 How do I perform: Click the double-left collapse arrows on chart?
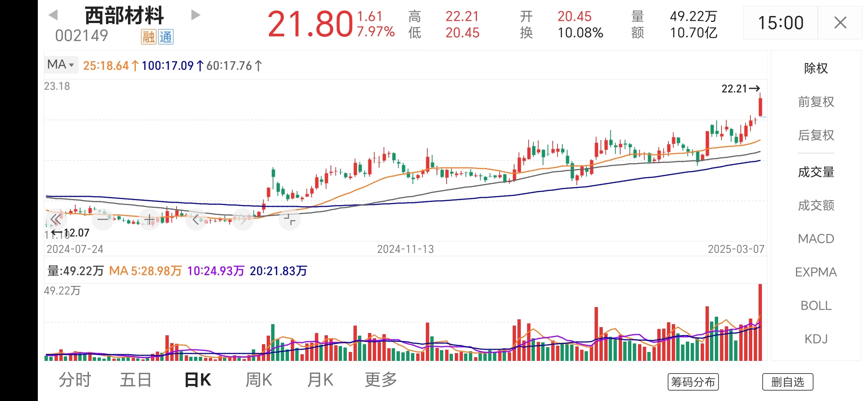(56, 219)
